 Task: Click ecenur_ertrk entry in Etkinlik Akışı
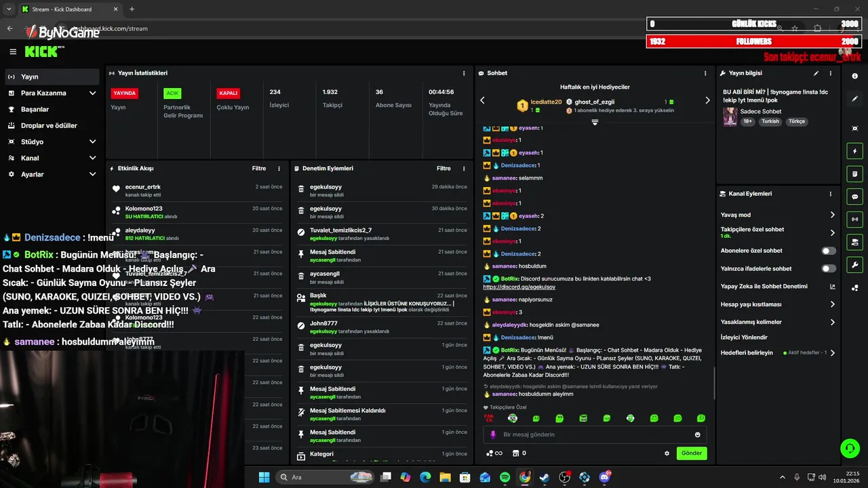(x=197, y=190)
